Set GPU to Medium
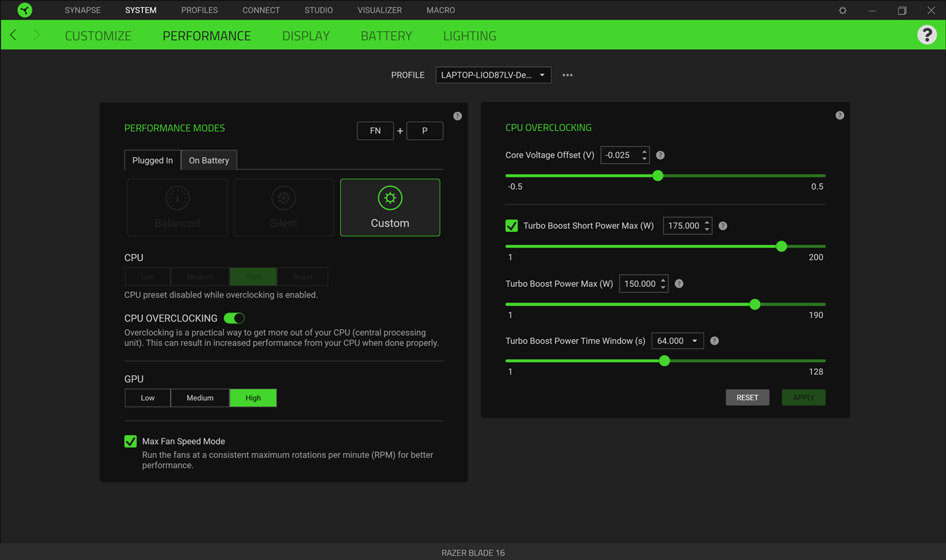The width and height of the screenshot is (946, 560). coord(200,397)
